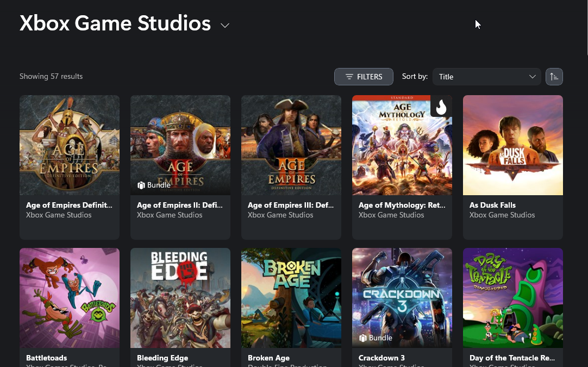Viewport: 588px width, 367px height.
Task: Expand the Xbox Game Studios heading chevron
Action: [x=224, y=26]
